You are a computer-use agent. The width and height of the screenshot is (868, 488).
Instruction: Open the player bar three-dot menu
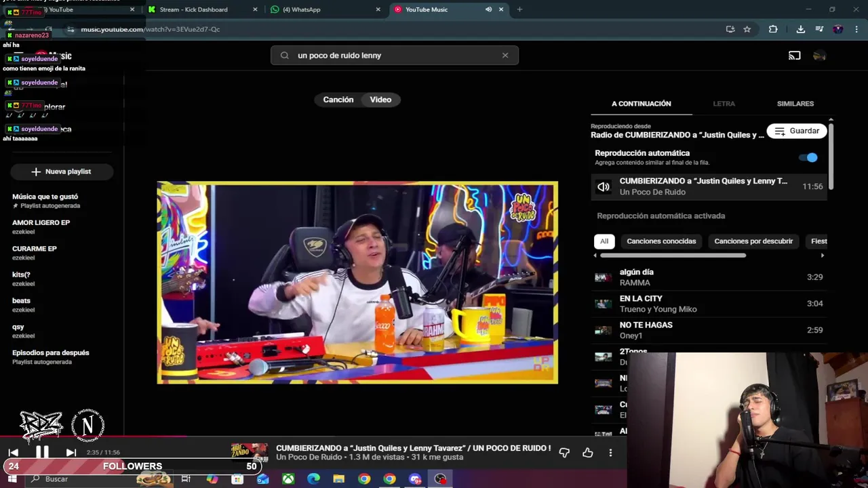(x=610, y=453)
